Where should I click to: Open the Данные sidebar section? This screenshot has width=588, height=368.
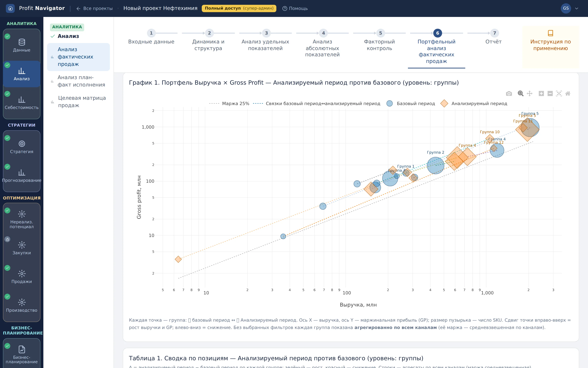22,45
